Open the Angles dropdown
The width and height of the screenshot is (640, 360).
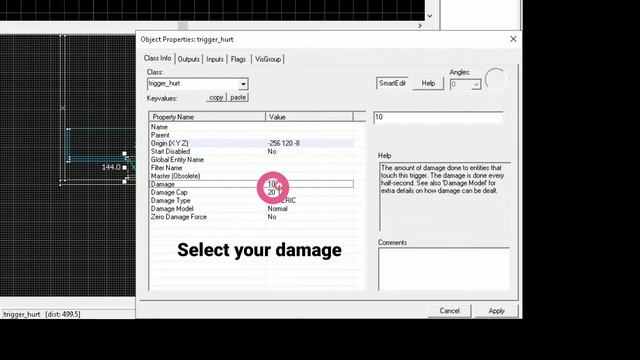click(476, 84)
